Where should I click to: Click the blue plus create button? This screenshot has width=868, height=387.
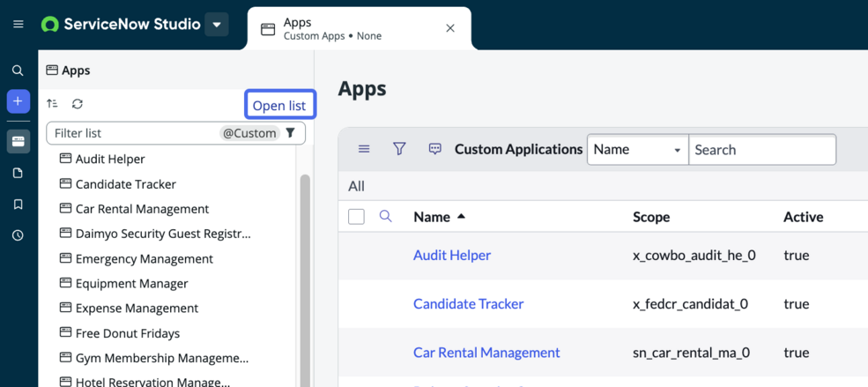(x=19, y=101)
